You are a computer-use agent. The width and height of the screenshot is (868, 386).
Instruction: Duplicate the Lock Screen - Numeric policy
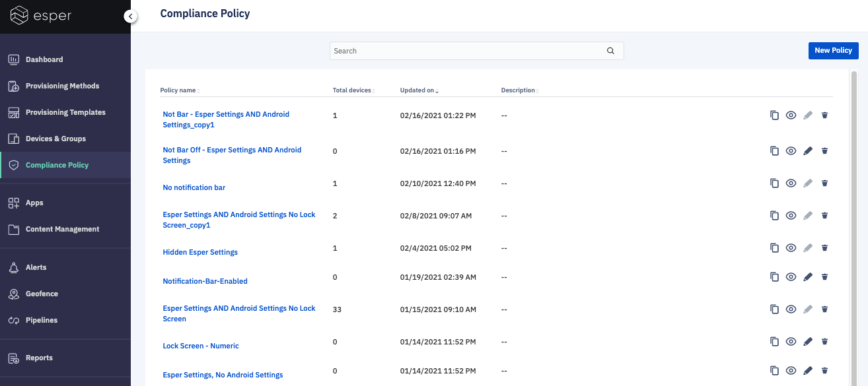click(x=774, y=342)
